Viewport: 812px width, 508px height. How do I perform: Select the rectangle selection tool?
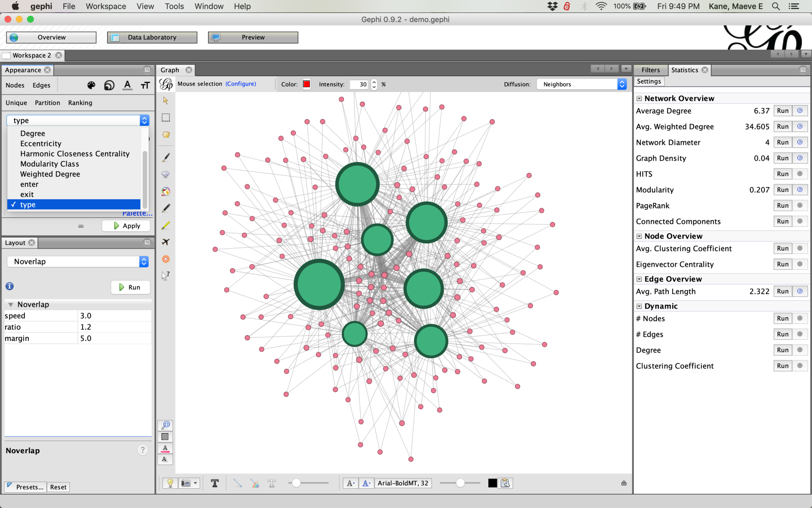point(165,117)
